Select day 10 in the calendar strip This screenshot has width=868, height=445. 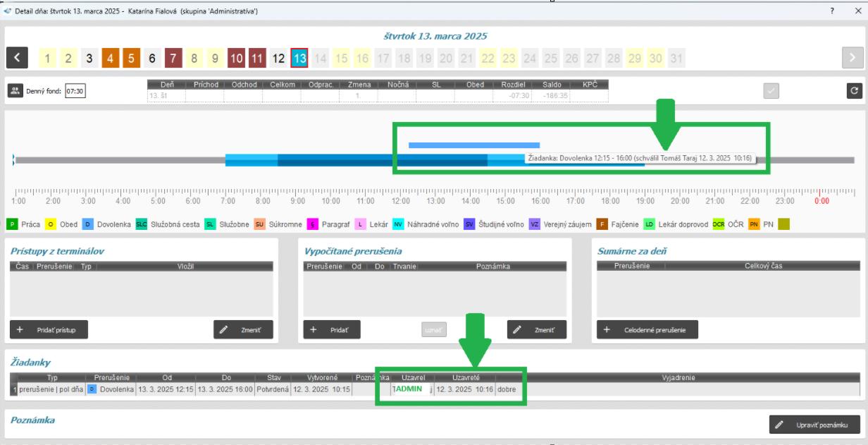click(237, 58)
